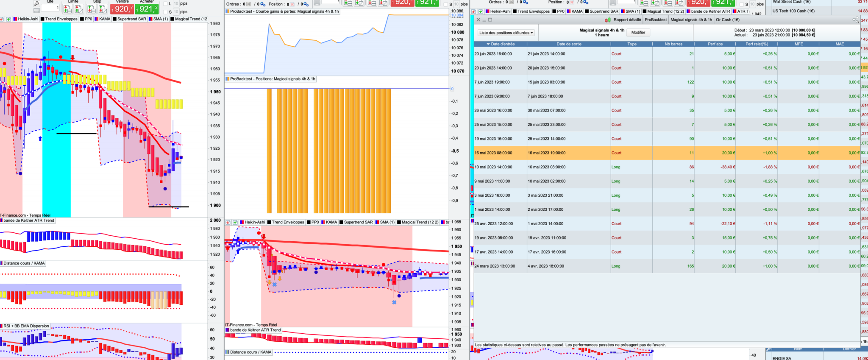Click the KAMA color swatch in the left chart
868x360 pixels.
click(97, 19)
